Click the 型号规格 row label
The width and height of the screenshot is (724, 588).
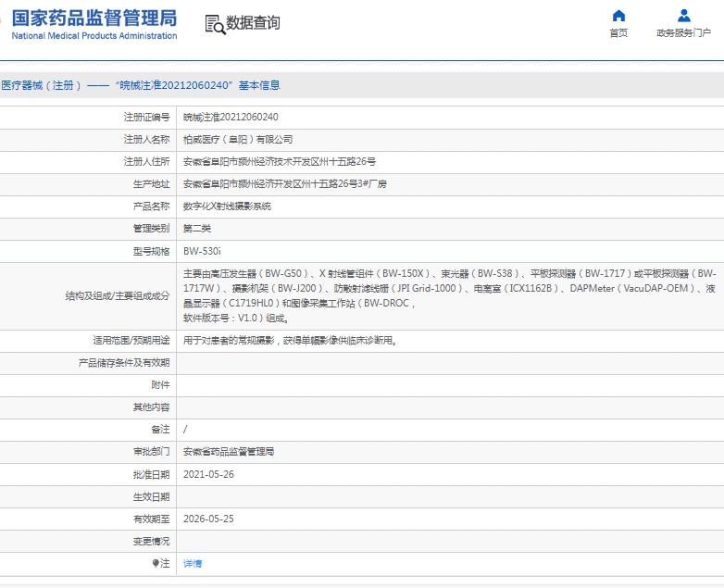point(152,251)
